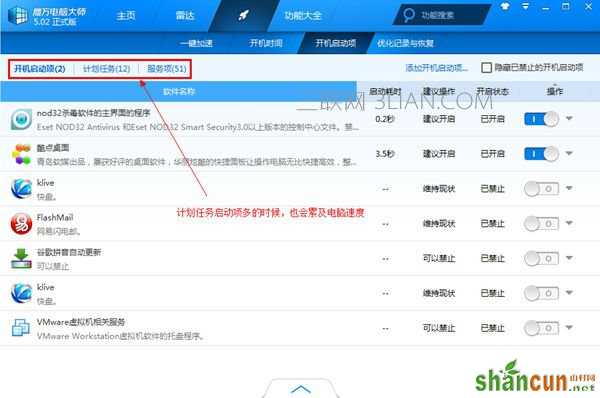Go to the 主页 tab
Screen dimensions: 600x398
pos(126,15)
